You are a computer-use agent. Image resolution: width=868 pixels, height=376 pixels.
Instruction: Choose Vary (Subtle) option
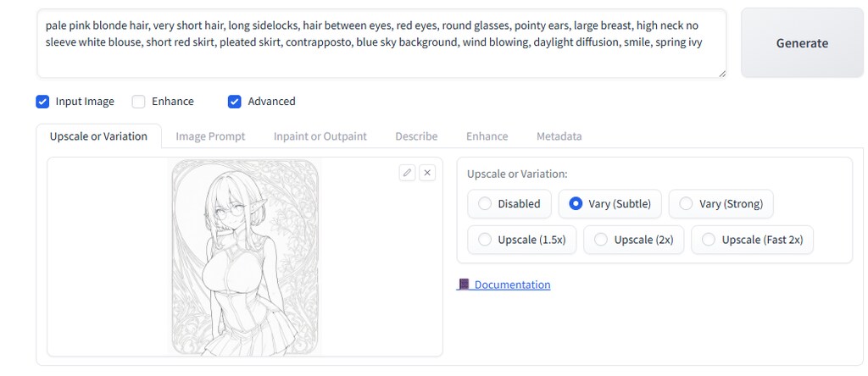tap(576, 204)
